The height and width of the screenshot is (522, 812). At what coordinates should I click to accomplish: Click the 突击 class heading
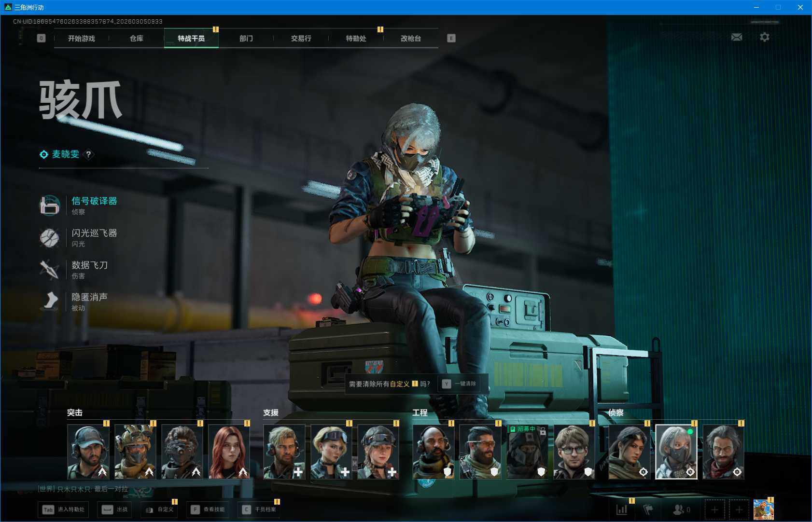click(x=75, y=412)
